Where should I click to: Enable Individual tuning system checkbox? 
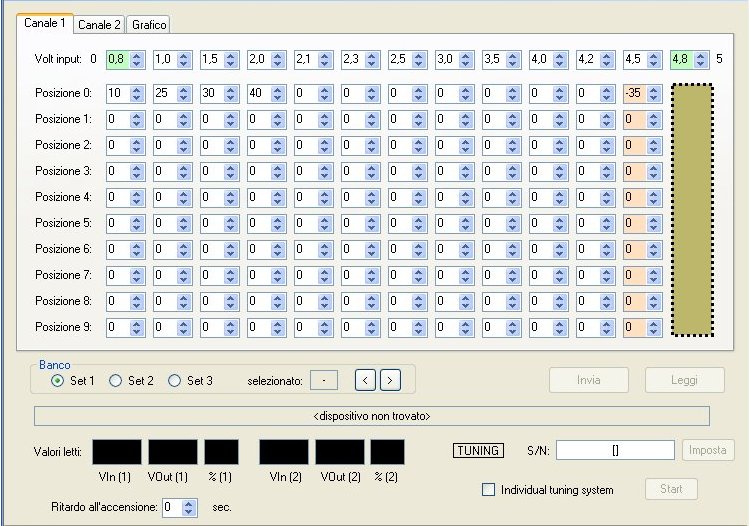click(x=488, y=490)
